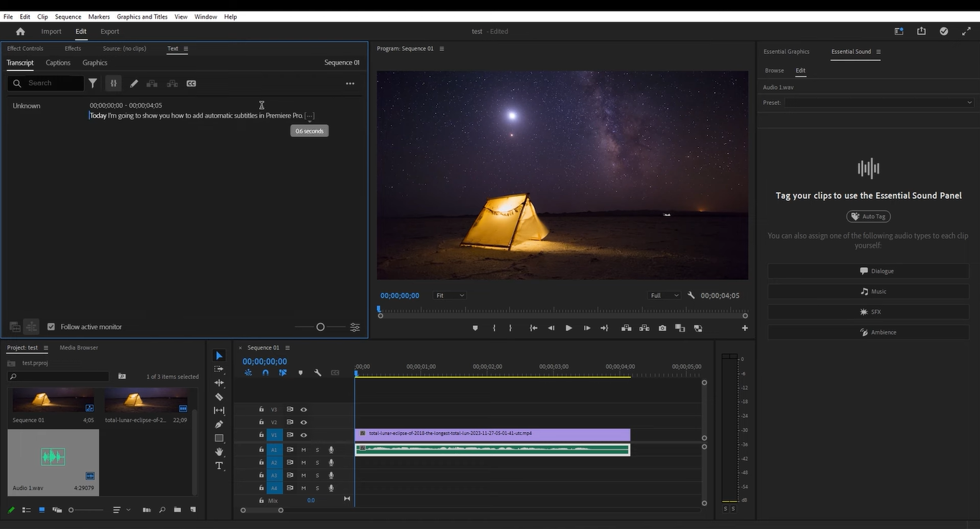
Task: Open the Home screen icon
Action: tap(20, 32)
